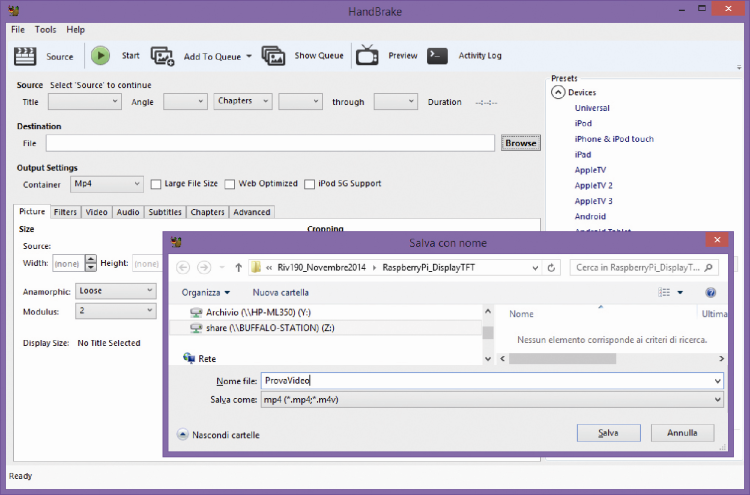750x495 pixels.
Task: Click the Archivio network drive icon
Action: (x=196, y=313)
